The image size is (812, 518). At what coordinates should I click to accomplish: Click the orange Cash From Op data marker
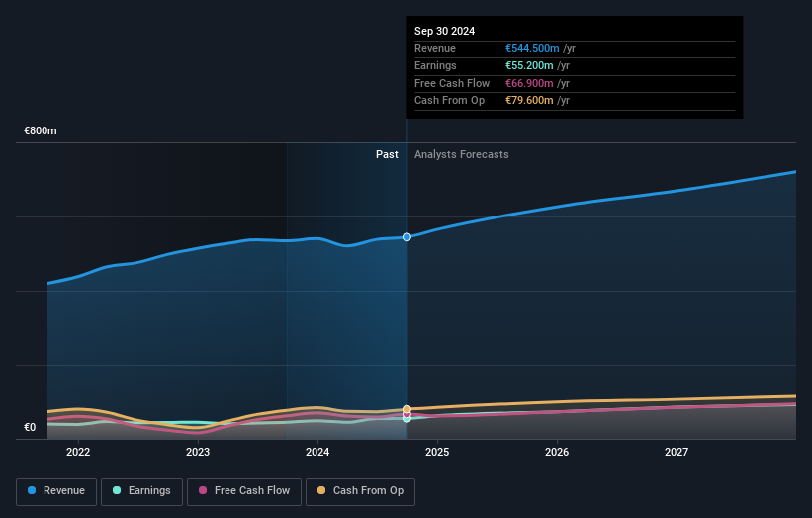coord(406,409)
